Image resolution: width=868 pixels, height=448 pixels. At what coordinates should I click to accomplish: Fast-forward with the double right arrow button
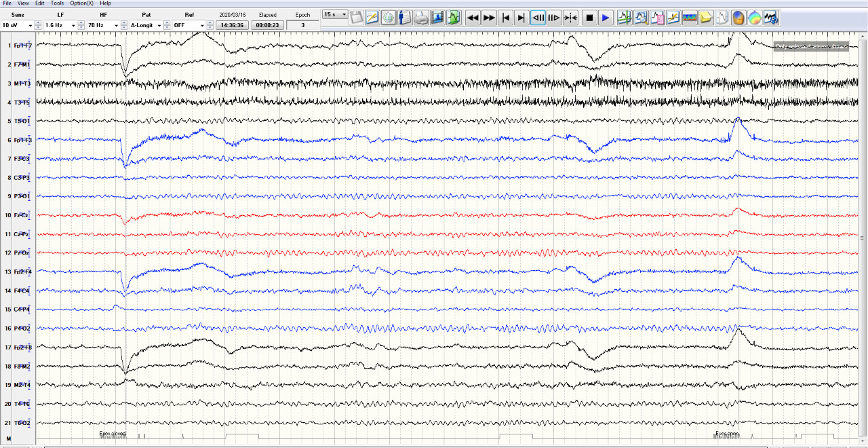489,18
